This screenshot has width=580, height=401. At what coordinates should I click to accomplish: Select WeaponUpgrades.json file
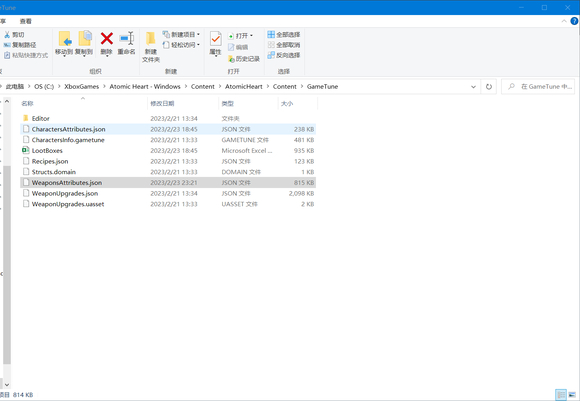(x=168, y=193)
